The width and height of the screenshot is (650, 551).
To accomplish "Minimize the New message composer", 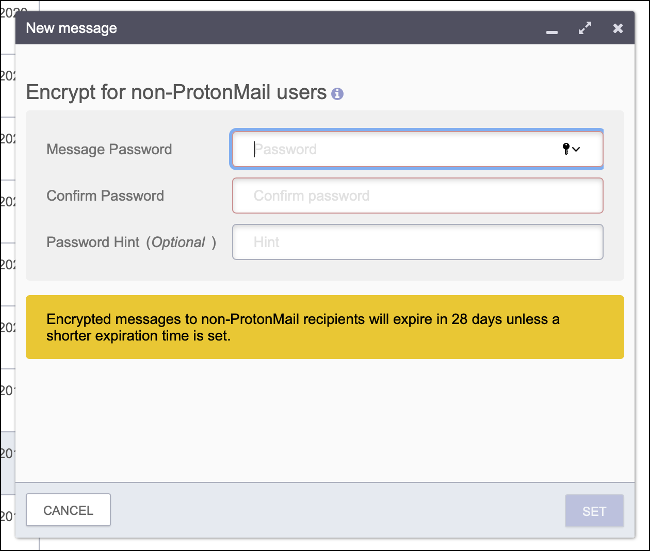I will click(551, 29).
